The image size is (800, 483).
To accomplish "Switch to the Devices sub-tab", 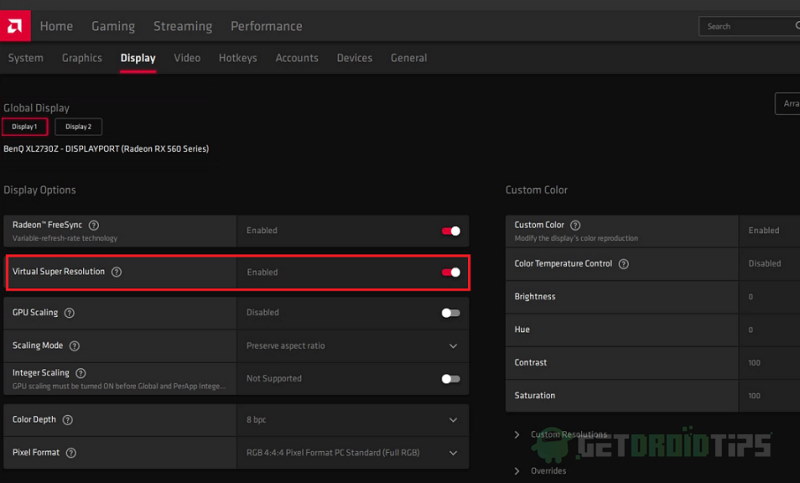I will (x=355, y=58).
